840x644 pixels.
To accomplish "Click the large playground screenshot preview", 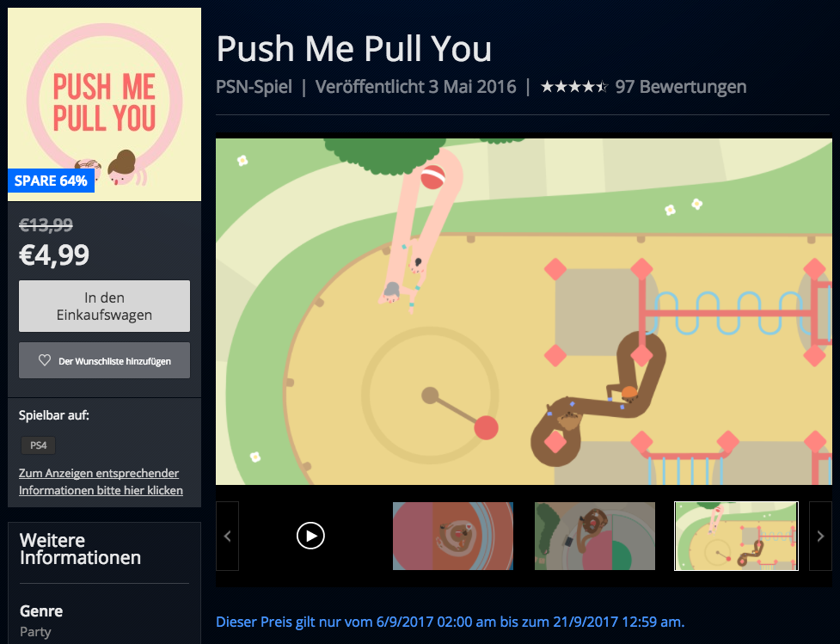I will click(524, 312).
